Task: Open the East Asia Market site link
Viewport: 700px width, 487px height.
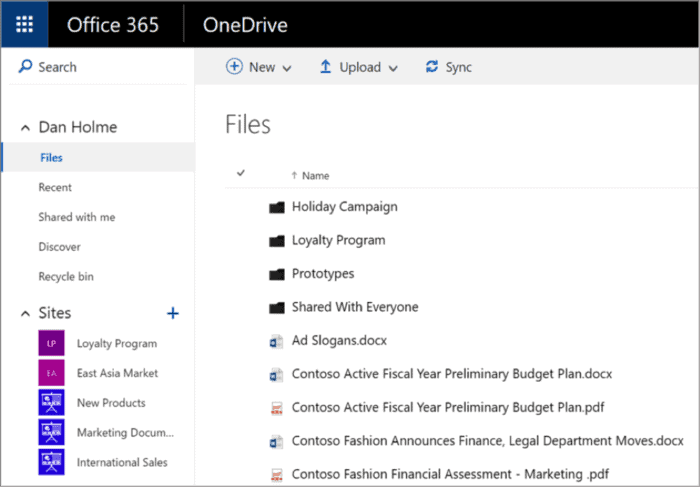Action: pyautogui.click(x=117, y=373)
